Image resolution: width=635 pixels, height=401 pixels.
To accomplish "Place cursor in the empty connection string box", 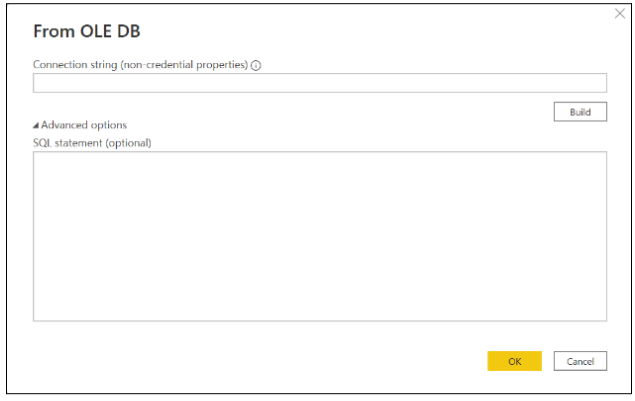I will tap(319, 83).
